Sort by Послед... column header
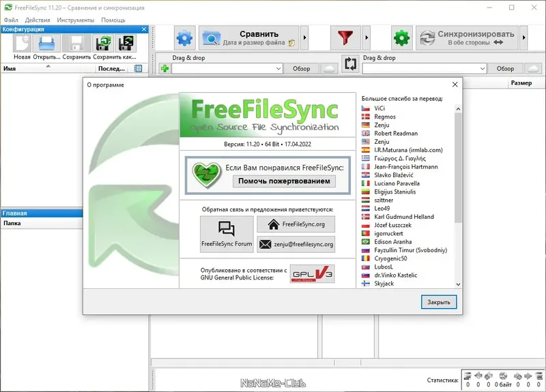Screen dimensions: 546x392 tap(111, 69)
